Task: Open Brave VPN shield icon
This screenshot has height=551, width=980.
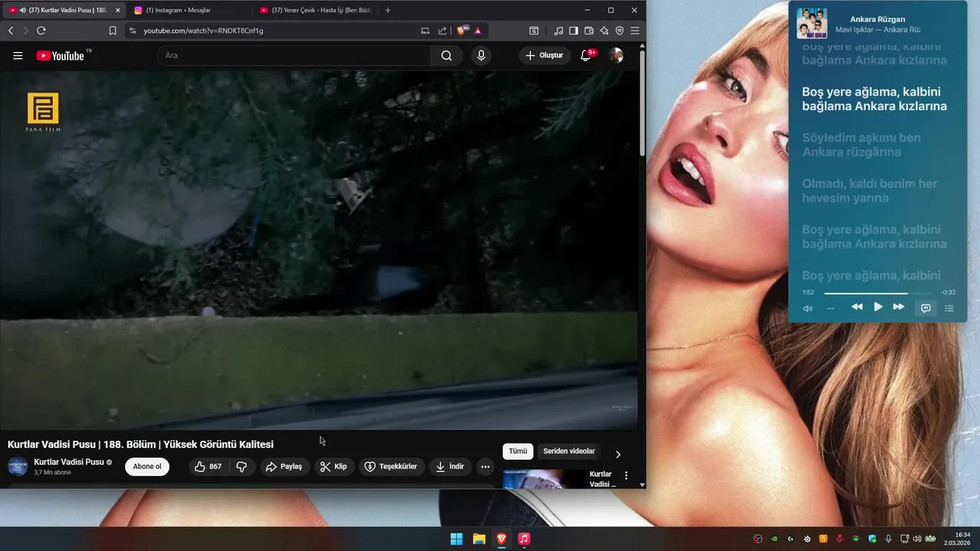Action: tap(619, 31)
